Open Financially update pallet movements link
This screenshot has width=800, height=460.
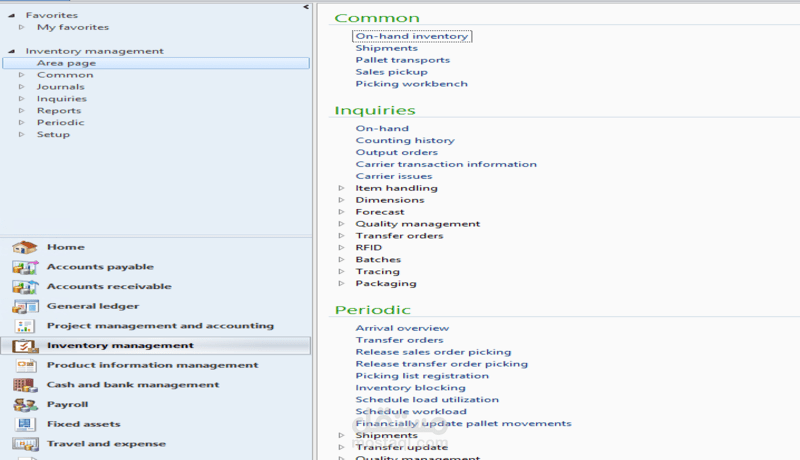tap(463, 424)
